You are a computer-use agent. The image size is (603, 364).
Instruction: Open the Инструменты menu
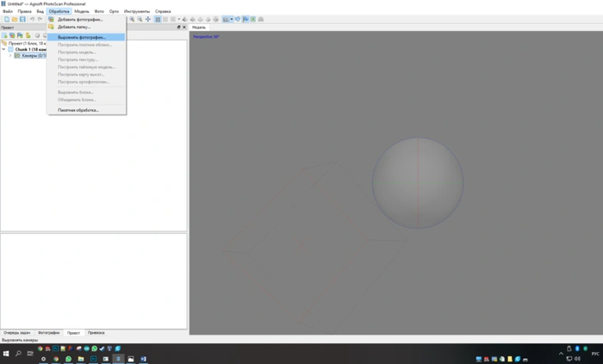[x=136, y=11]
